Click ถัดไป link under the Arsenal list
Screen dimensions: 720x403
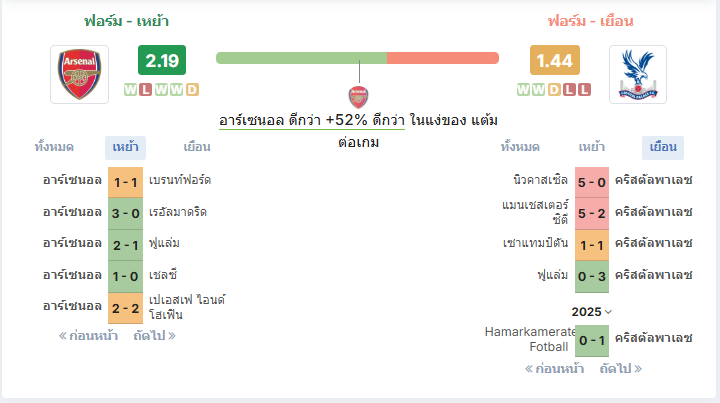(x=154, y=336)
